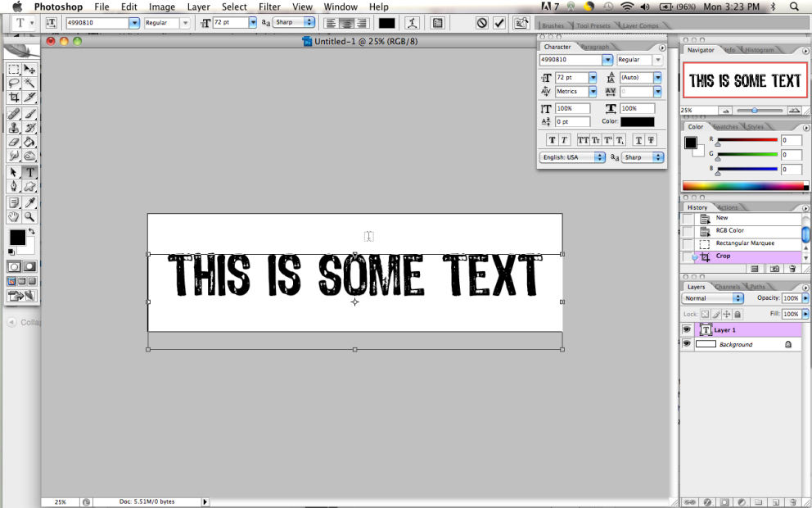Select the Paint Bucket tool
Viewport: 812px width, 508px height.
pos(29,142)
